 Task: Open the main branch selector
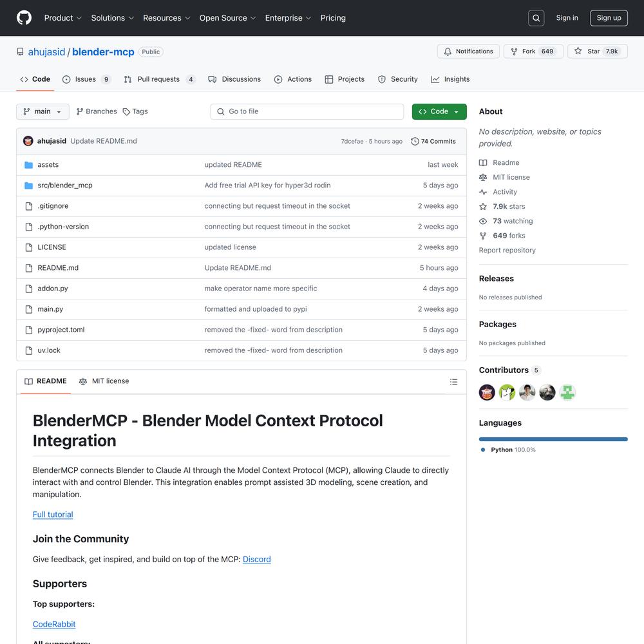coord(43,111)
